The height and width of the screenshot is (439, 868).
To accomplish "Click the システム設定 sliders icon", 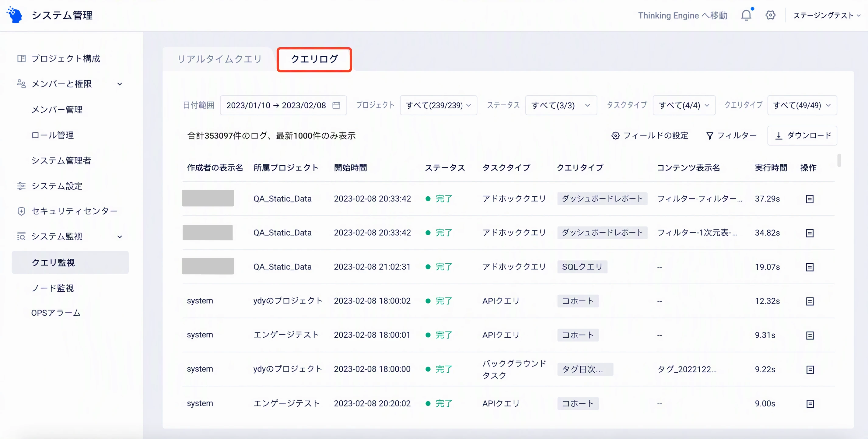I will [x=21, y=186].
